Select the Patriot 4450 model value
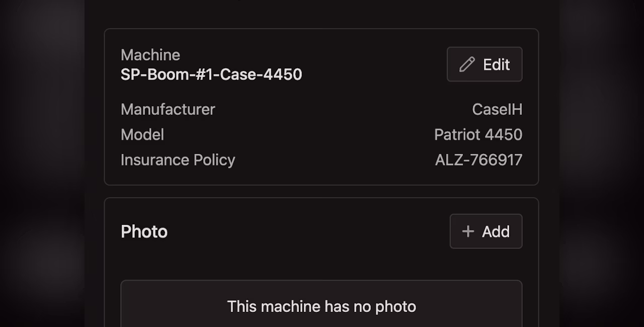644x327 pixels. 478,134
